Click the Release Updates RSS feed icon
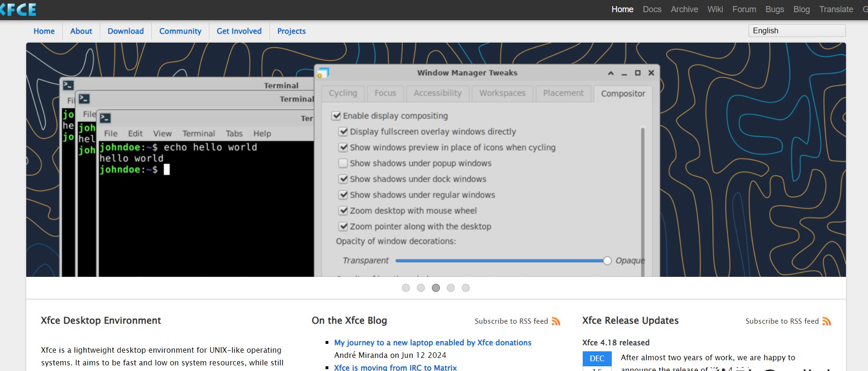This screenshot has height=371, width=868. [826, 321]
